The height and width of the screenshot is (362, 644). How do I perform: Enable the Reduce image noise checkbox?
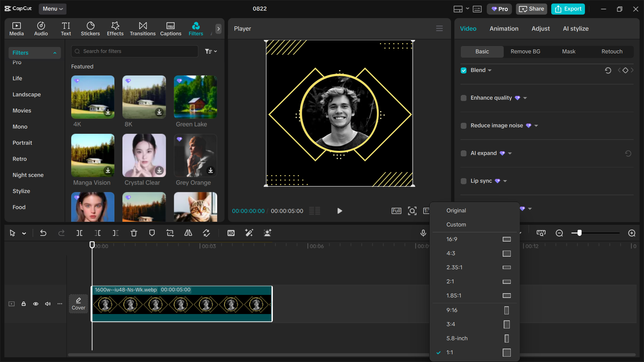tap(463, 125)
